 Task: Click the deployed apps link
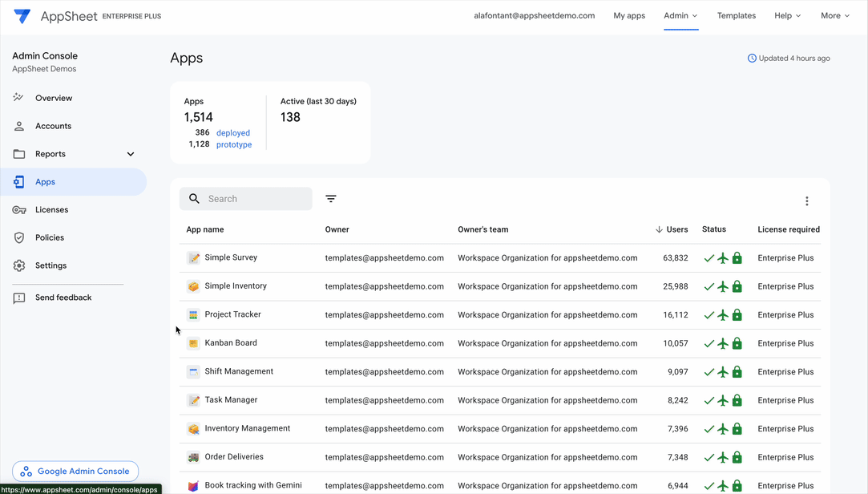233,133
